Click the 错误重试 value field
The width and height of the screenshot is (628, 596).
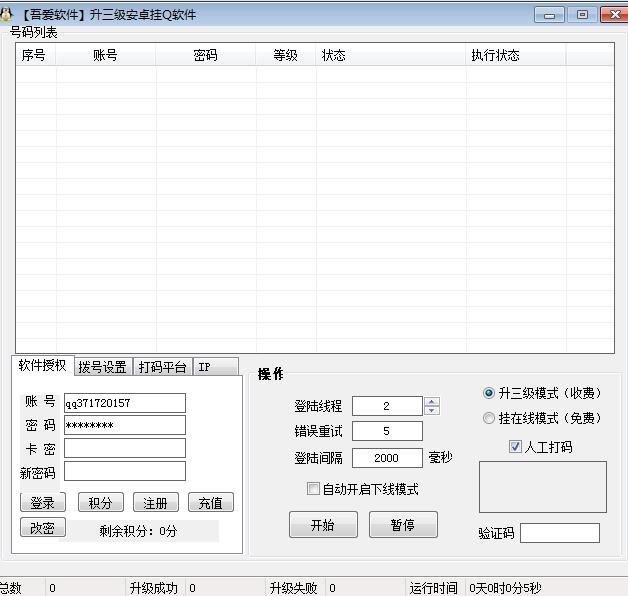point(387,431)
